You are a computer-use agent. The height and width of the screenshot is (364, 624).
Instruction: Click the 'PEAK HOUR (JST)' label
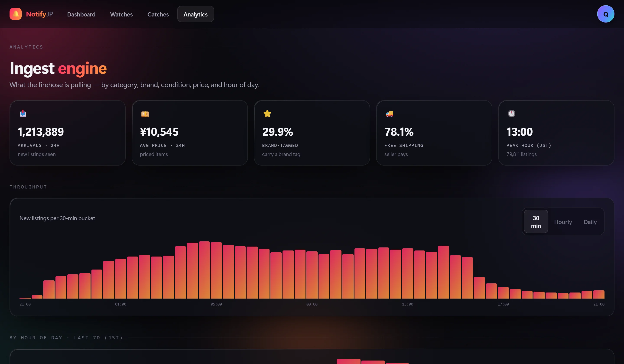tap(529, 145)
